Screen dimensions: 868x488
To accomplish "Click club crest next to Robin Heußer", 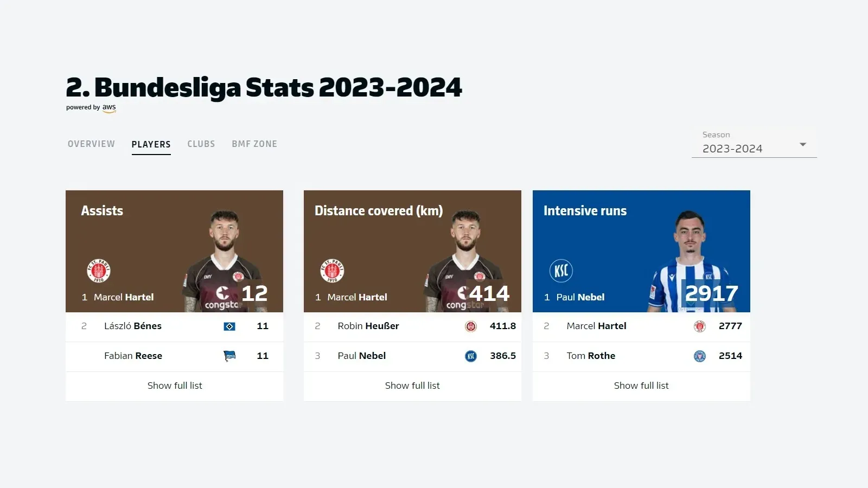I will click(471, 326).
